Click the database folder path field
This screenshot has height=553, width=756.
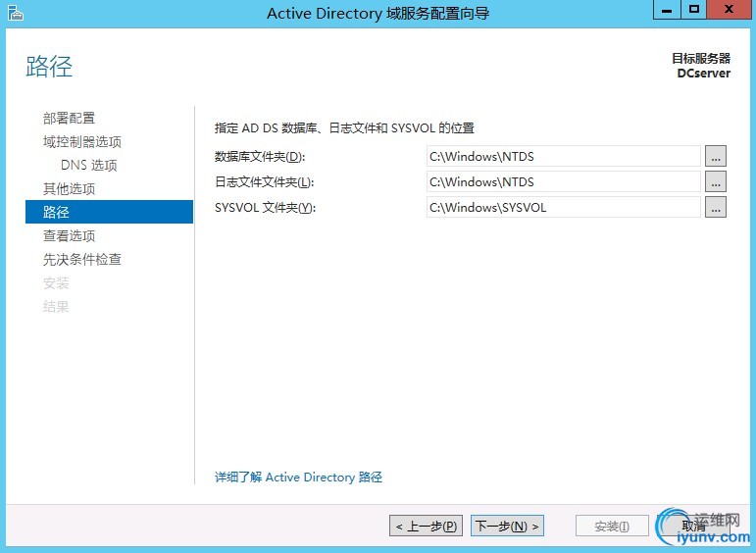coord(563,156)
